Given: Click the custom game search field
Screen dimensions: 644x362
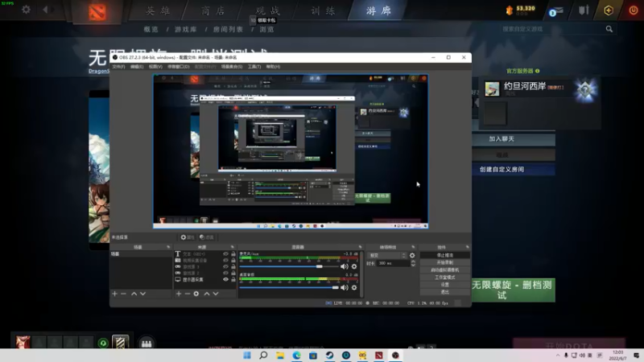Looking at the screenshot, I should (x=551, y=29).
